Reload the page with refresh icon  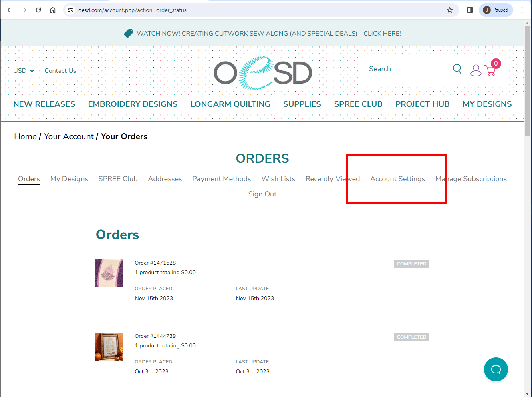click(38, 10)
